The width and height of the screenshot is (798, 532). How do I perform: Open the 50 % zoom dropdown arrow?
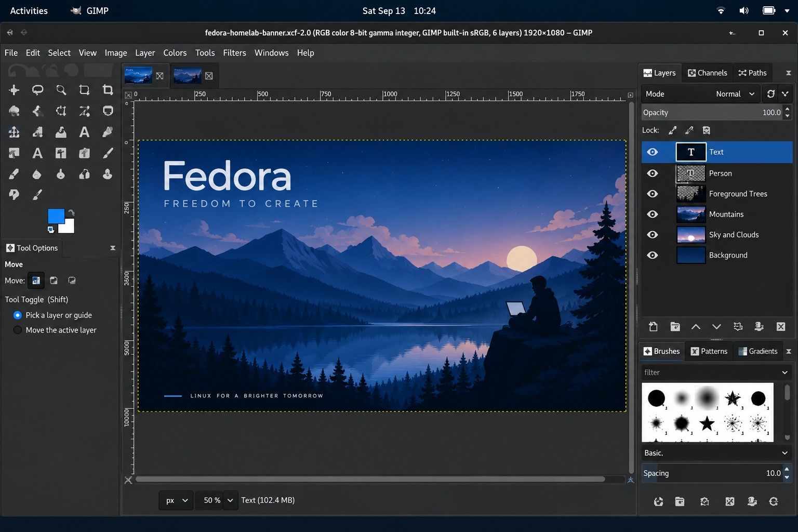(230, 500)
